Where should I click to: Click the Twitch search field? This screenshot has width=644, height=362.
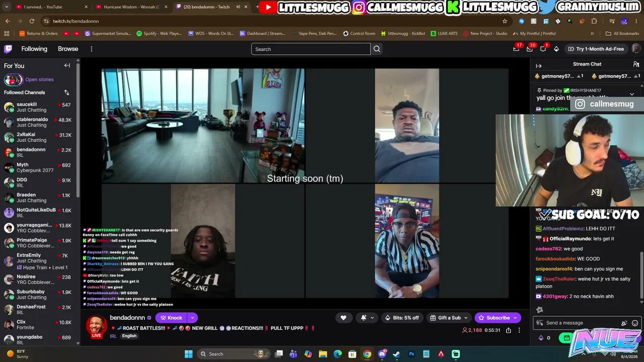[311, 49]
